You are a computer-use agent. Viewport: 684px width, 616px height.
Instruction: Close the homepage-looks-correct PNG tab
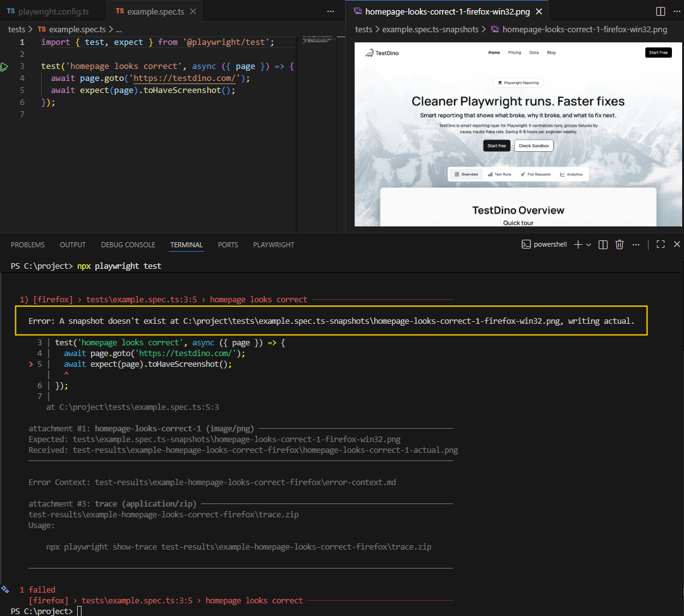point(539,11)
